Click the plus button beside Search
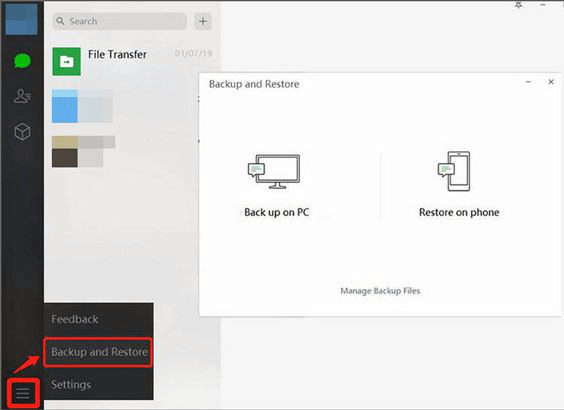 (x=203, y=21)
